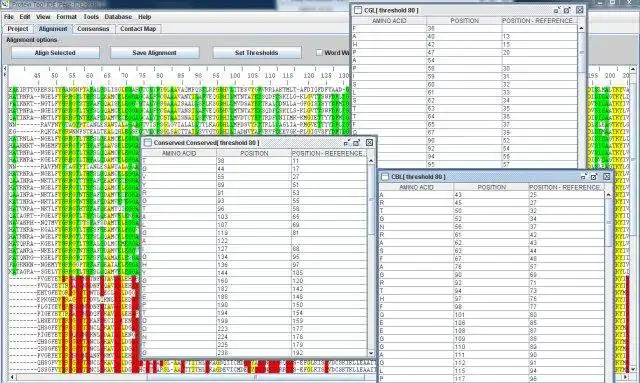This screenshot has width=640, height=383.
Task: Switch to the Consensus tab
Action: point(93,29)
